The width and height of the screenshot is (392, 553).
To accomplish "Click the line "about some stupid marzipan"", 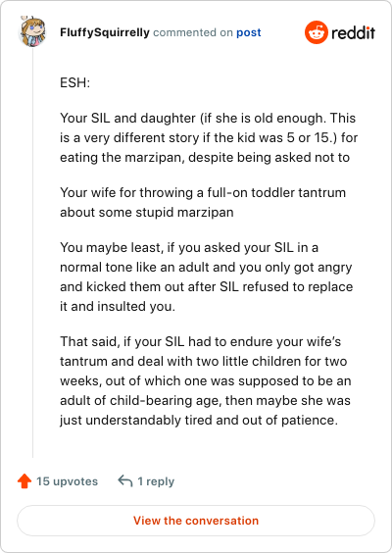I will 147,213.
